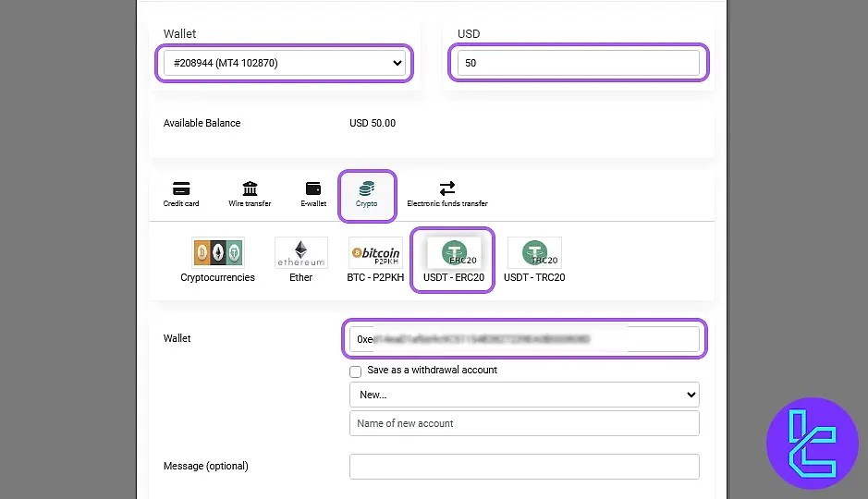Select the Credit card payment icon
The height and width of the screenshot is (499, 868).
tap(181, 189)
